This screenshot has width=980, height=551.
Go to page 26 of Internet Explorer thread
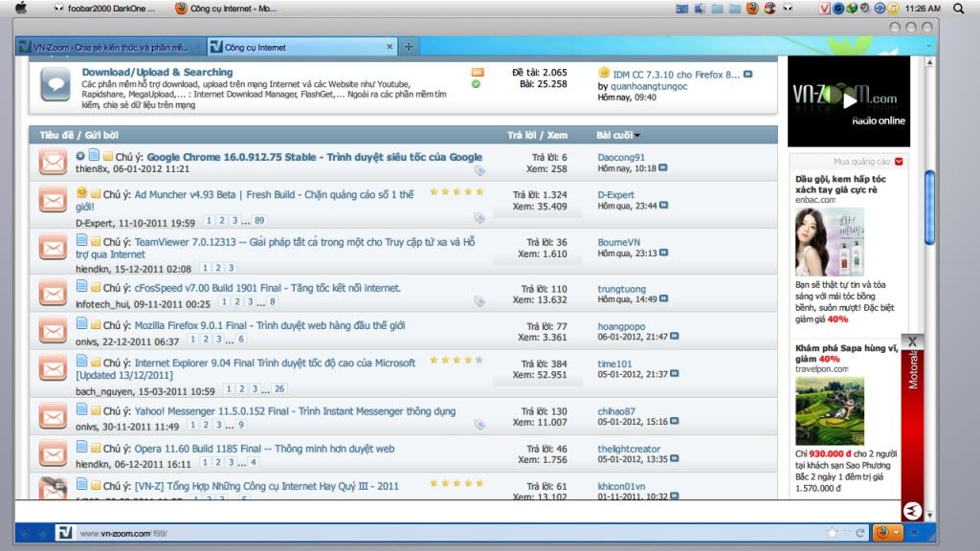279,389
